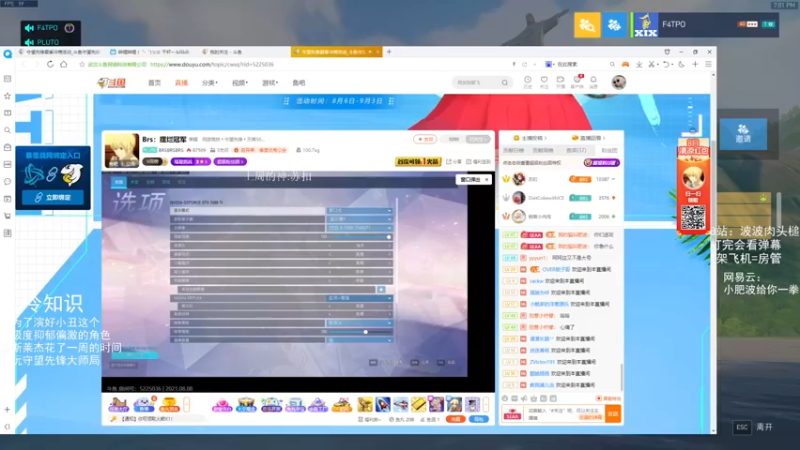
Task: Expand 直播回看 link arrow
Action: click(604, 138)
